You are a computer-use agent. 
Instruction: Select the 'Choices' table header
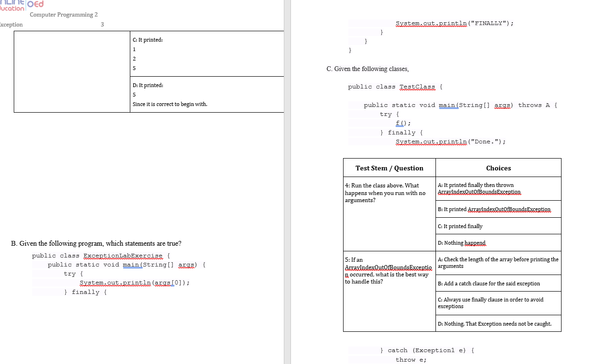(x=498, y=168)
